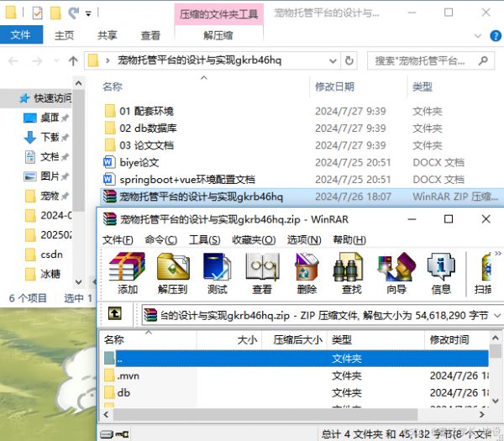Open WinRAR 工具(S) menu

click(x=205, y=239)
